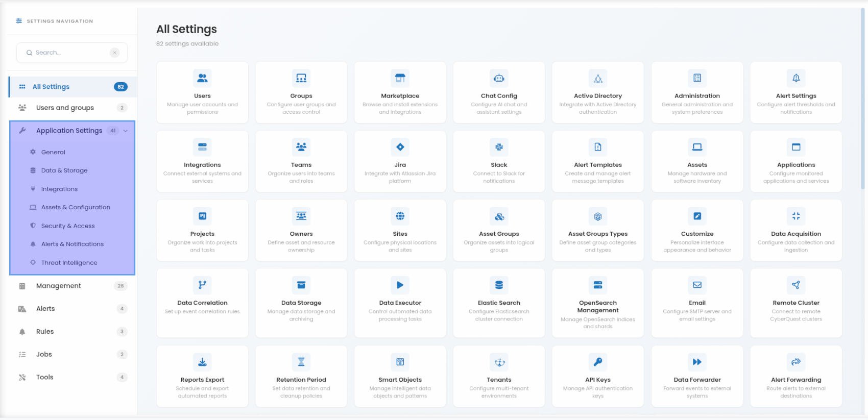Click the Tenants card icon

[499, 362]
